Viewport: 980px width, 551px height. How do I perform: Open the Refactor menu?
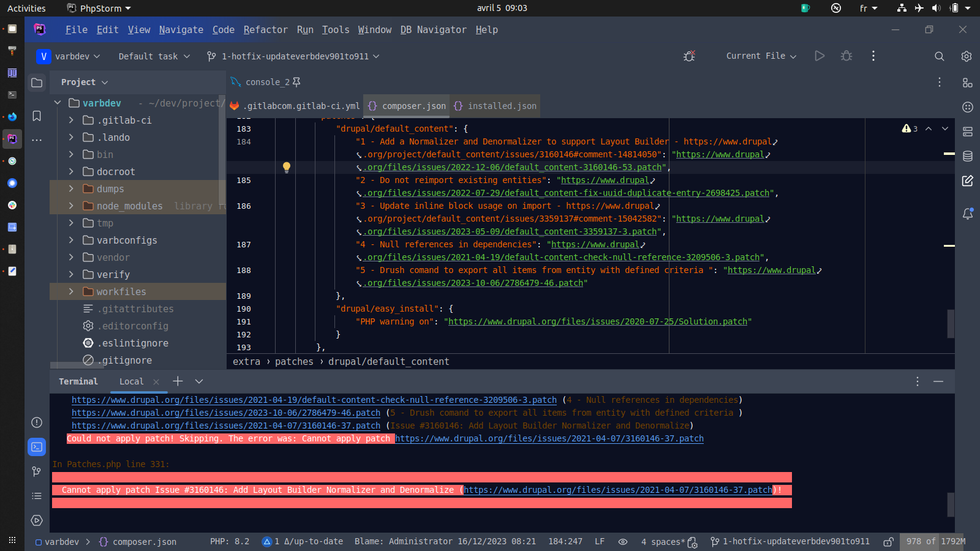[x=266, y=29]
